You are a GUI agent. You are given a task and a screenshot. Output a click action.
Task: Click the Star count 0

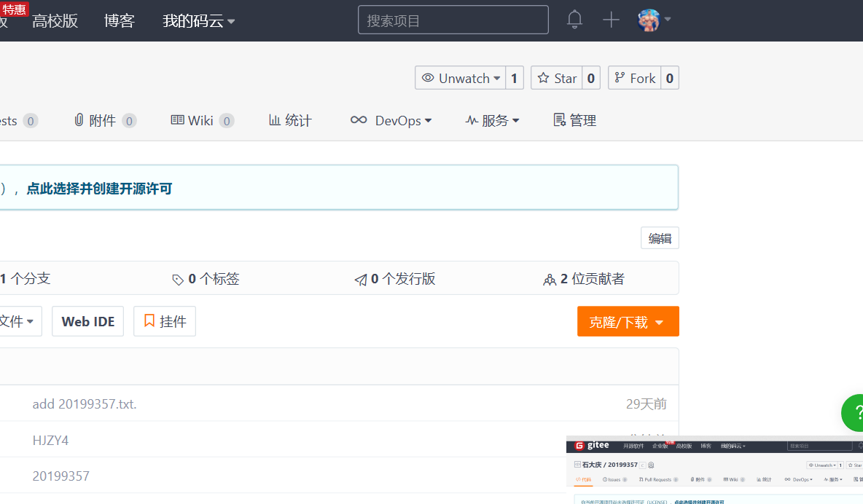[x=591, y=78]
